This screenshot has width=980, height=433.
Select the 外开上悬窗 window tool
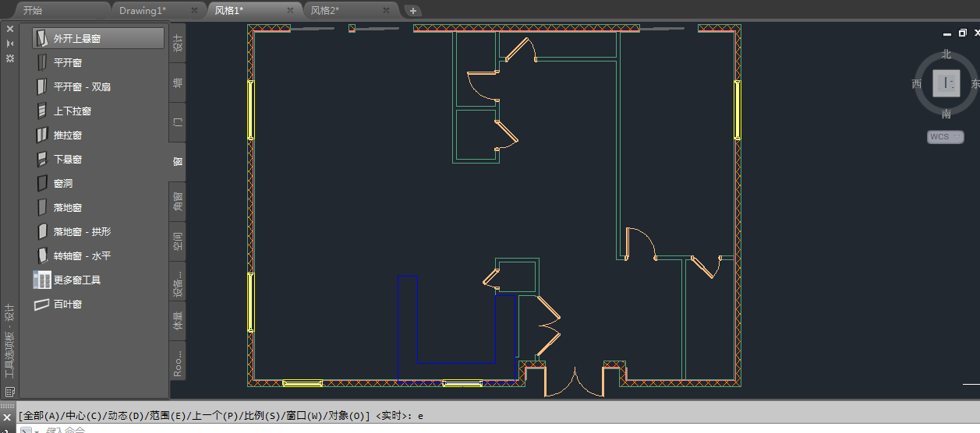[x=98, y=38]
